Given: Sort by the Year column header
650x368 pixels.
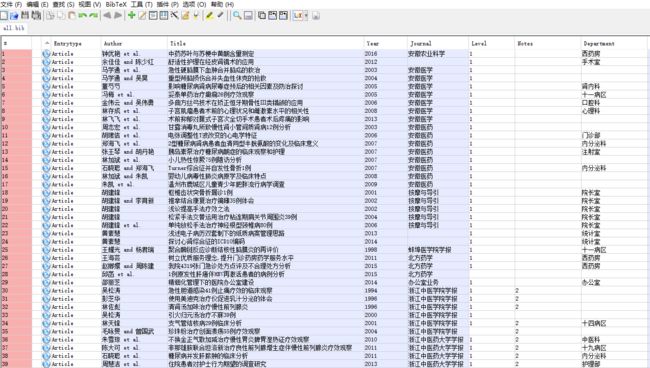Looking at the screenshot, I should point(385,44).
